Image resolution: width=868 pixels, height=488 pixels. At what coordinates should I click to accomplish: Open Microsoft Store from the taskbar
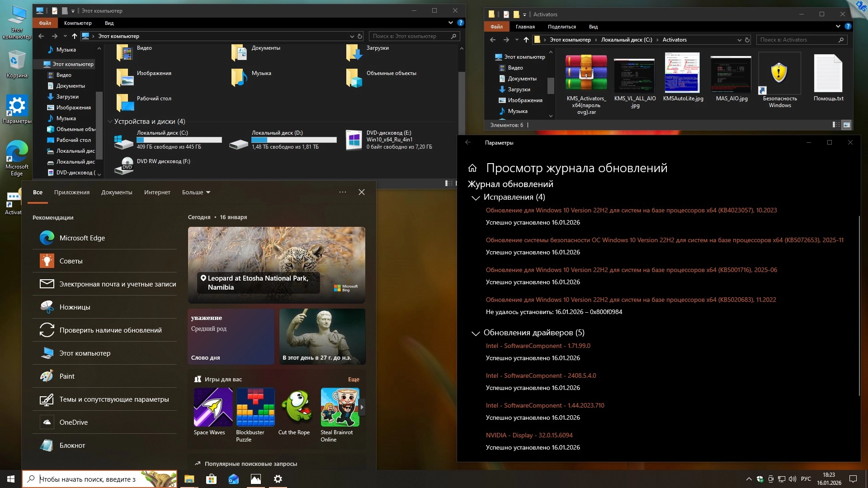point(211,479)
